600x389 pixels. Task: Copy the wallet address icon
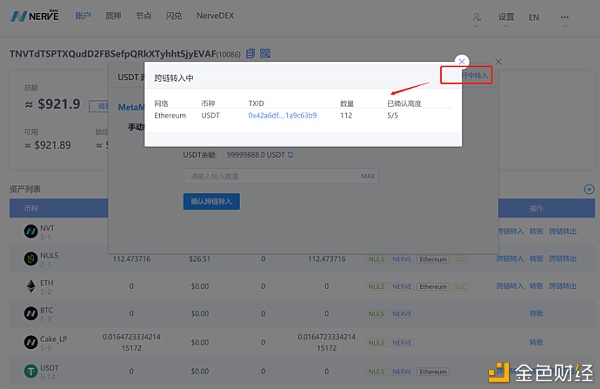pyautogui.click(x=251, y=54)
